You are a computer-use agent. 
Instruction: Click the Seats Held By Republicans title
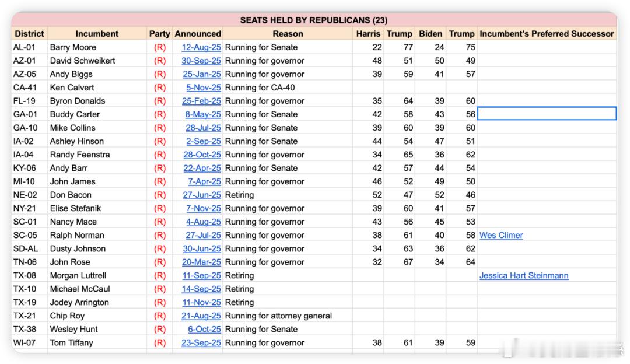tap(314, 20)
